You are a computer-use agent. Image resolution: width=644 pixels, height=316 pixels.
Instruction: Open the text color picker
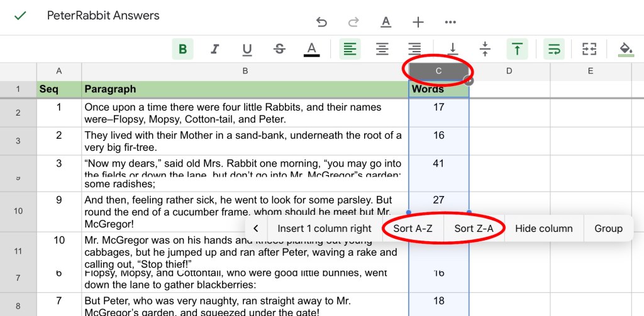tap(311, 49)
